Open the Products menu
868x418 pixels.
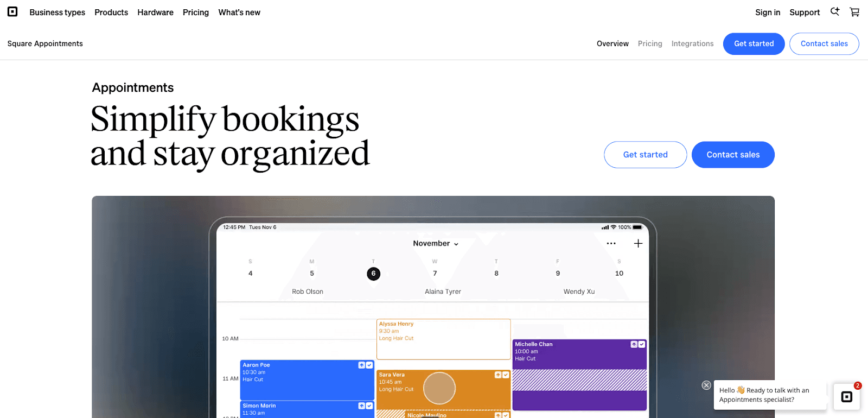tap(111, 12)
